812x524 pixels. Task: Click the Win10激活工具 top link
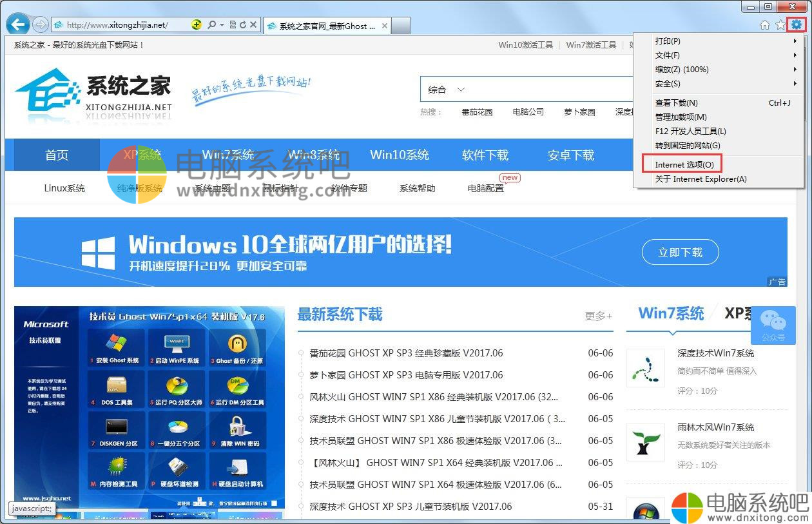(526, 45)
